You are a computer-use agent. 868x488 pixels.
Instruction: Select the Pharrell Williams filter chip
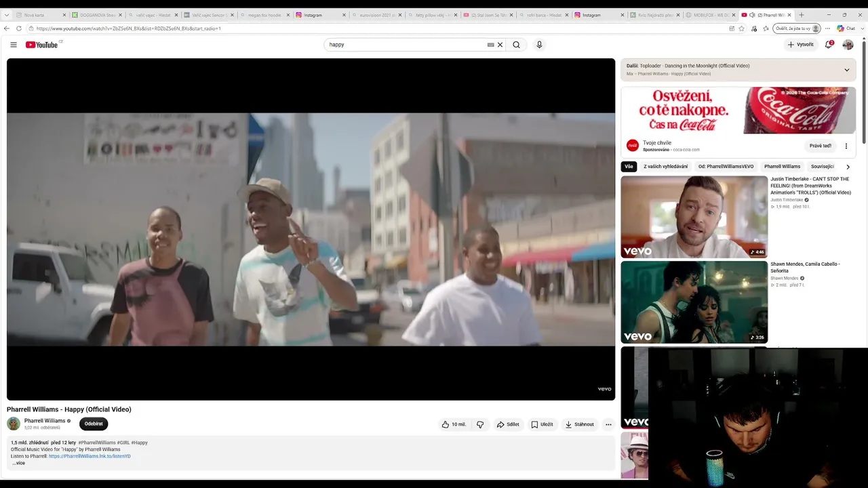click(782, 167)
